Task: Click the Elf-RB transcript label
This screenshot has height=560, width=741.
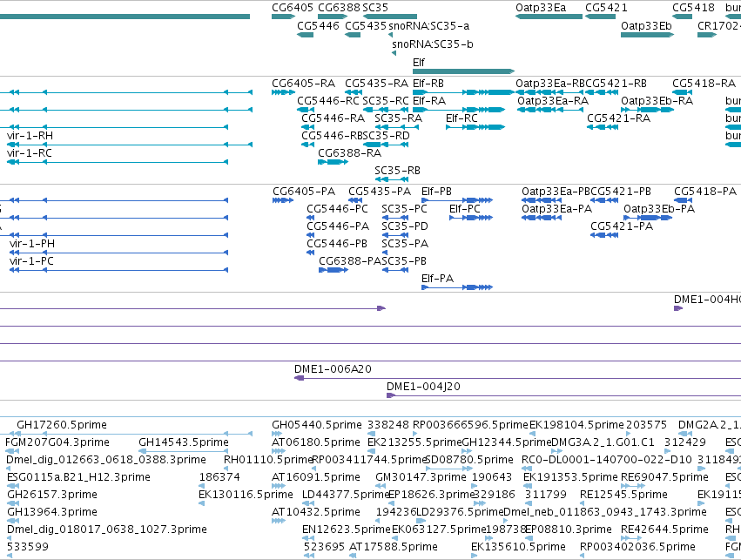Action: click(x=428, y=84)
